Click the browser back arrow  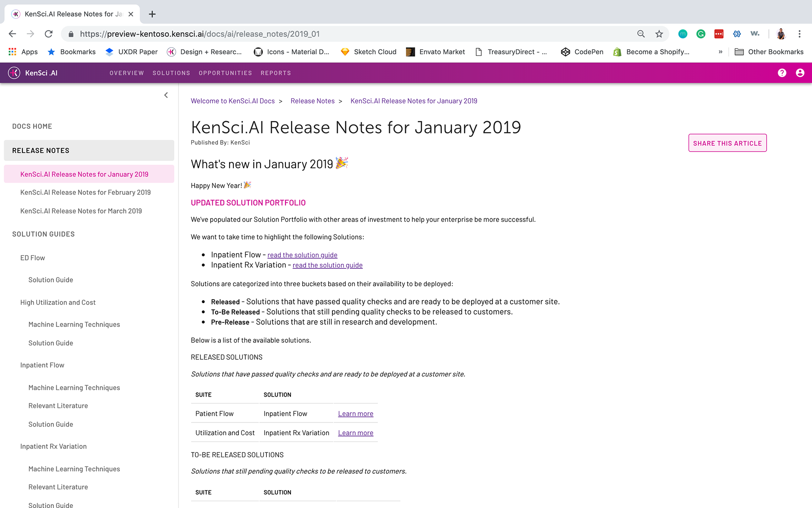pyautogui.click(x=12, y=34)
